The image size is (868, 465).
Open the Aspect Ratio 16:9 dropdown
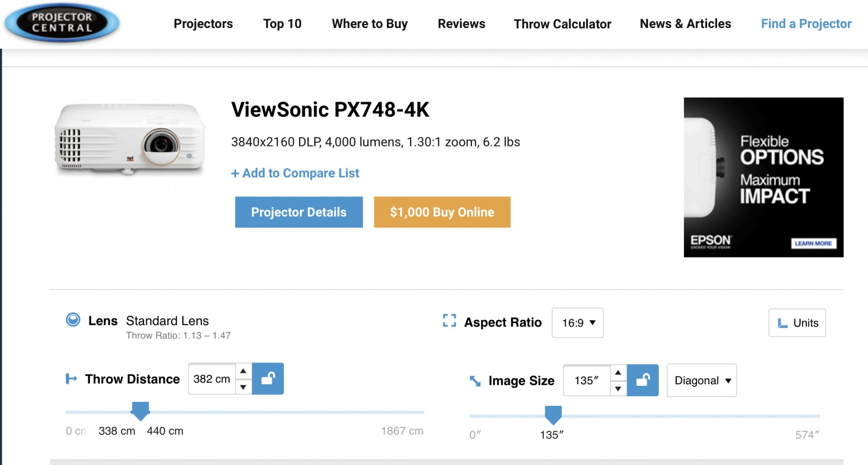point(578,323)
